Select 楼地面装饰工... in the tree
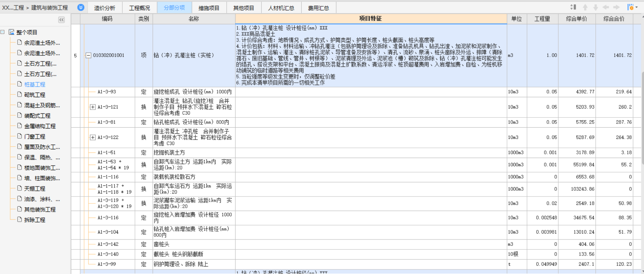The width and height of the screenshot is (644, 274). point(42,168)
